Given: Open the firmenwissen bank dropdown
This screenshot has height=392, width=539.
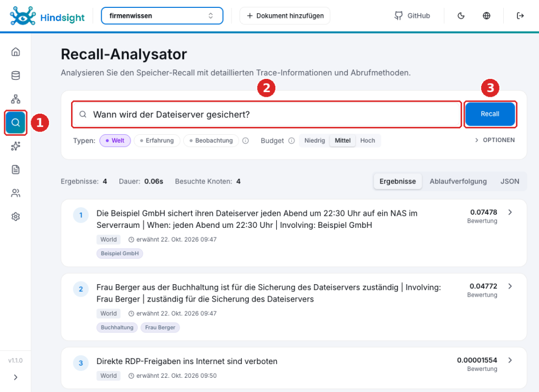Looking at the screenshot, I should click(x=162, y=16).
